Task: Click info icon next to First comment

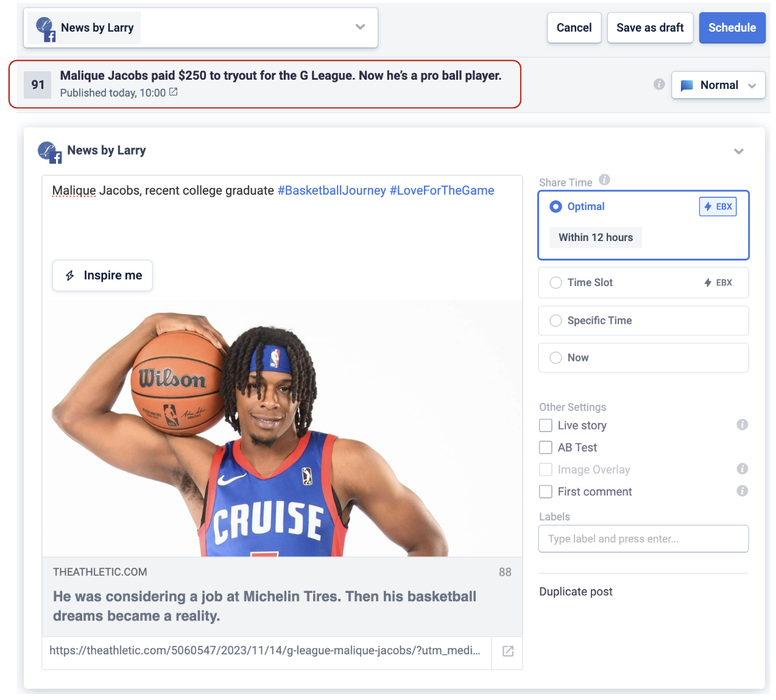Action: 742,491
